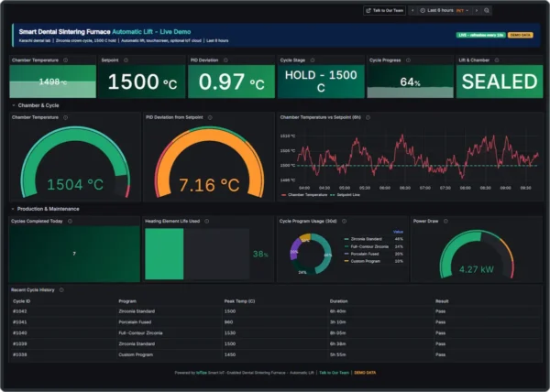This screenshot has width=550, height=392.
Task: Click the DEMO DATA badge in header banner
Action: pyautogui.click(x=520, y=35)
